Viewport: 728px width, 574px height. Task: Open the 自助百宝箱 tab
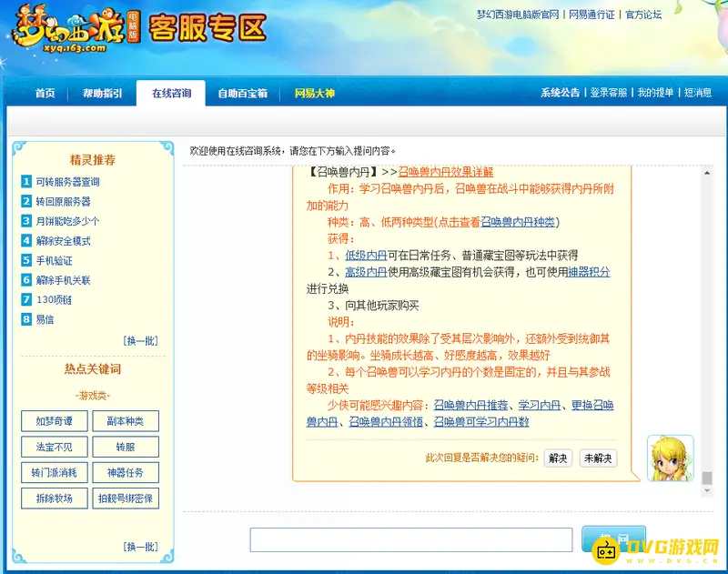(243, 94)
